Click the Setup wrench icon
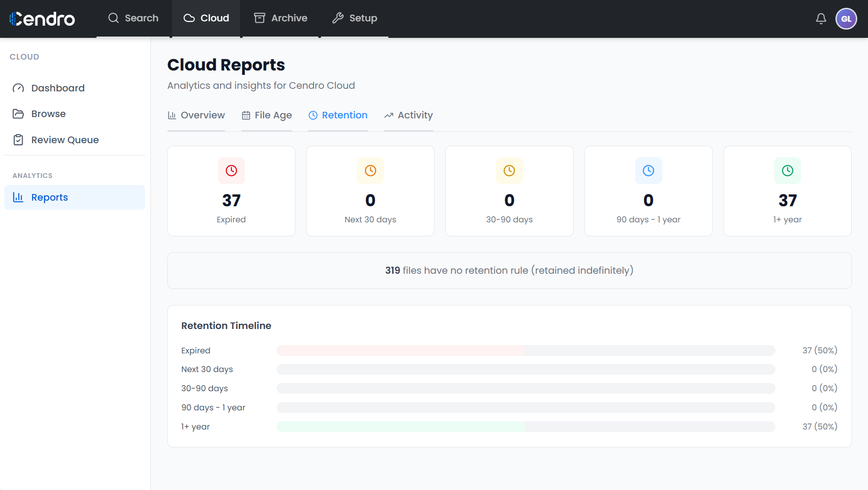The width and height of the screenshot is (868, 490). (338, 18)
